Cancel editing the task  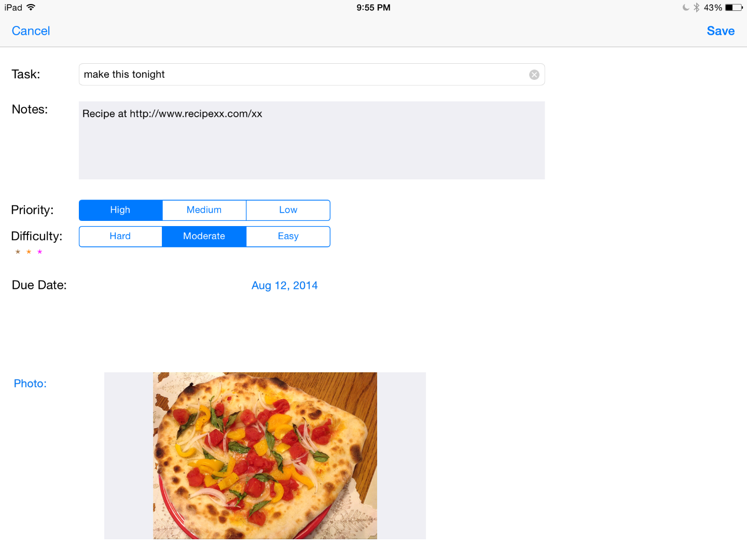click(31, 31)
